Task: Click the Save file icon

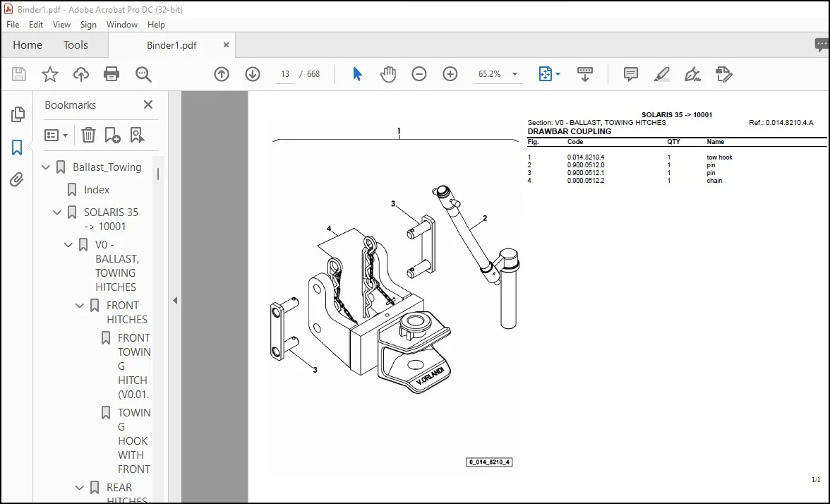Action: pyautogui.click(x=19, y=74)
